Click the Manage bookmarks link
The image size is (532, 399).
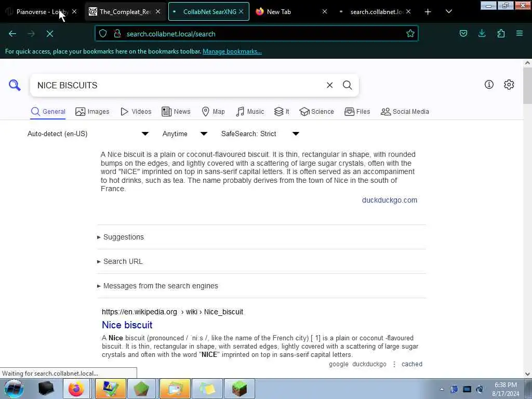point(232,51)
